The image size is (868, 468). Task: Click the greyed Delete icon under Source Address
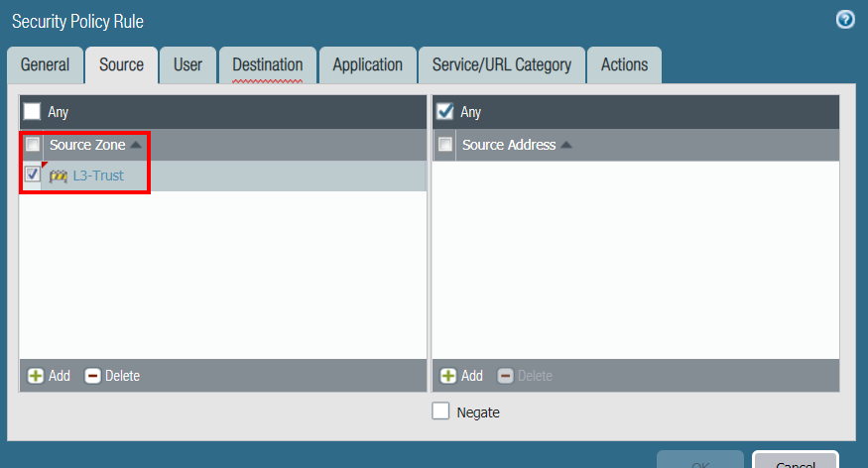coord(505,376)
